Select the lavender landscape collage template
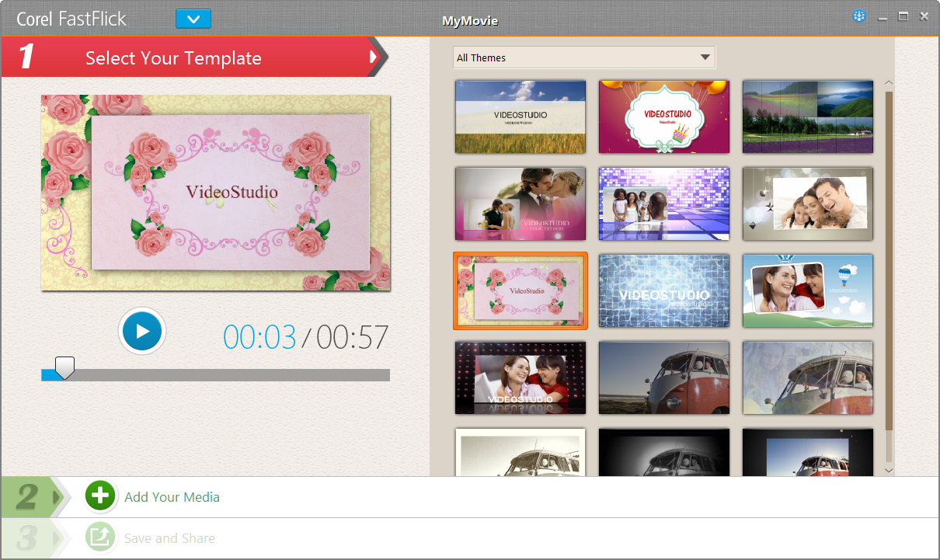Screen dimensions: 940x560 [x=808, y=117]
